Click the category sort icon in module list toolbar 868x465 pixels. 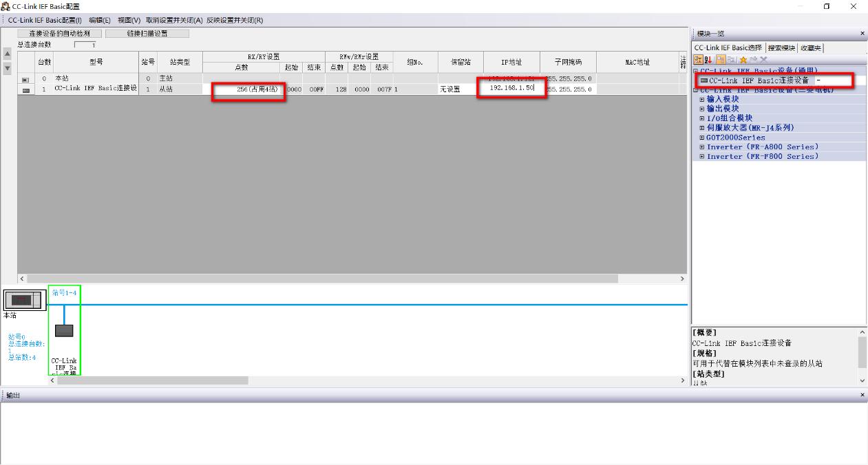tap(698, 60)
